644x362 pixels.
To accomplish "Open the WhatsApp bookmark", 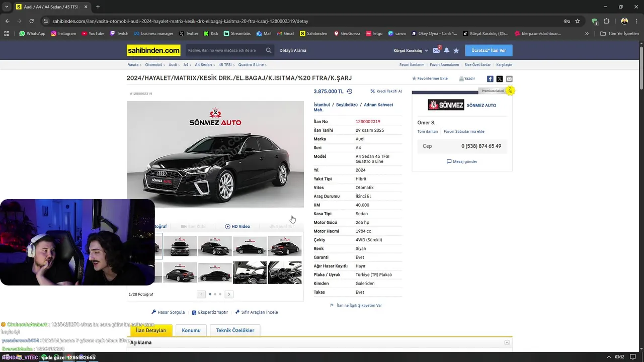I will [x=32, y=34].
